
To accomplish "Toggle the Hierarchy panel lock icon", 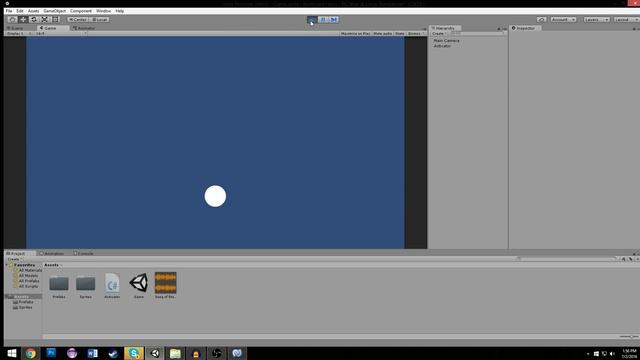I will coord(499,29).
